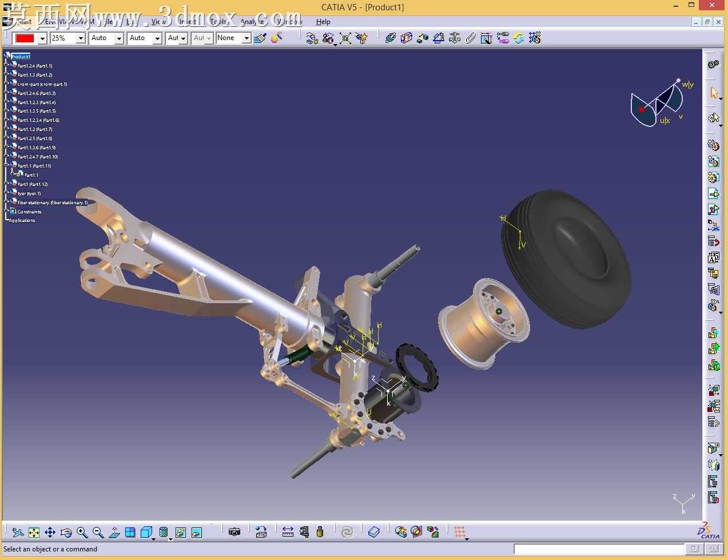Expand Part1.1.3 (Part1.2) tree node
The width and height of the screenshot is (728, 560).
click(7, 74)
